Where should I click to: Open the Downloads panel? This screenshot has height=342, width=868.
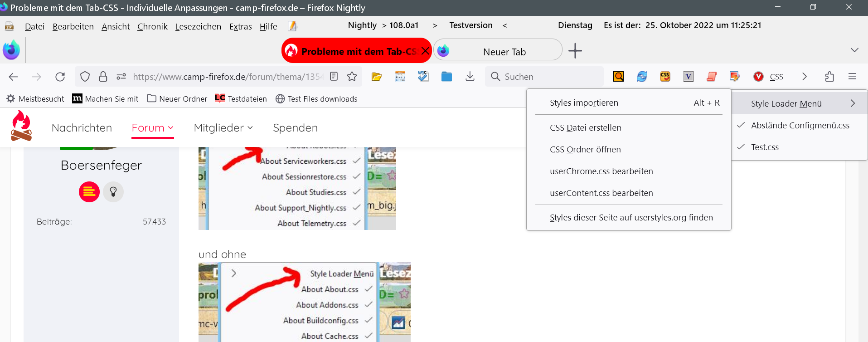[470, 77]
